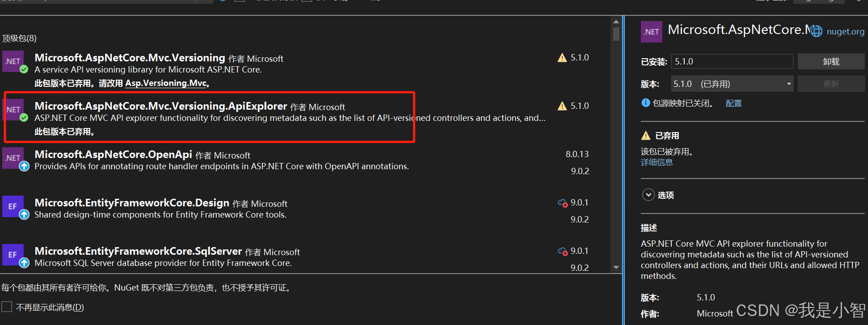Select the Microsoft.AspNetCore.Mvc.Versioning package row title
Screen dimensions: 868x325
(130, 58)
